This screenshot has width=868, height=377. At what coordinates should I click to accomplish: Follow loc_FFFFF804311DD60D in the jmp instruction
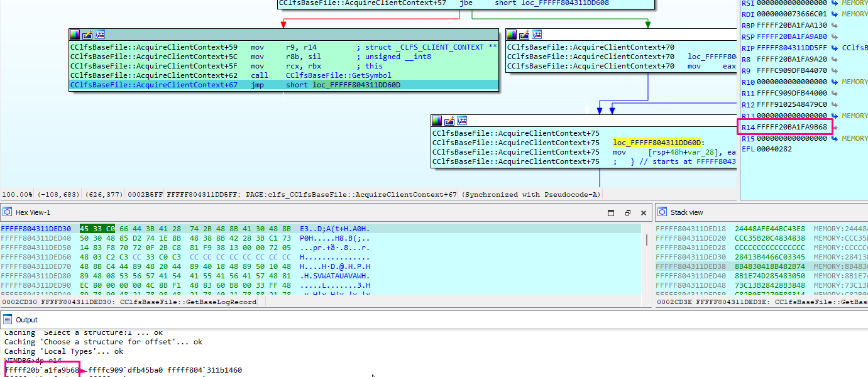[x=356, y=85]
